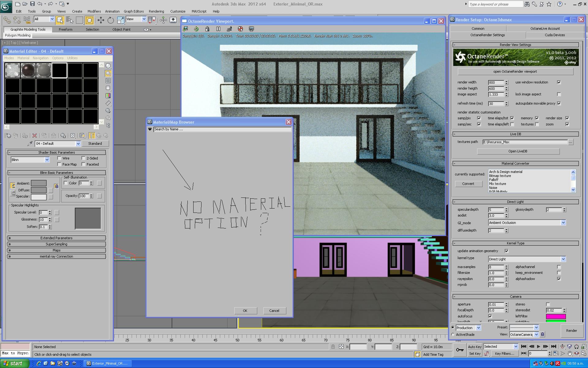588x368 pixels.
Task: Select the Move tool in main toolbar
Action: point(101,20)
